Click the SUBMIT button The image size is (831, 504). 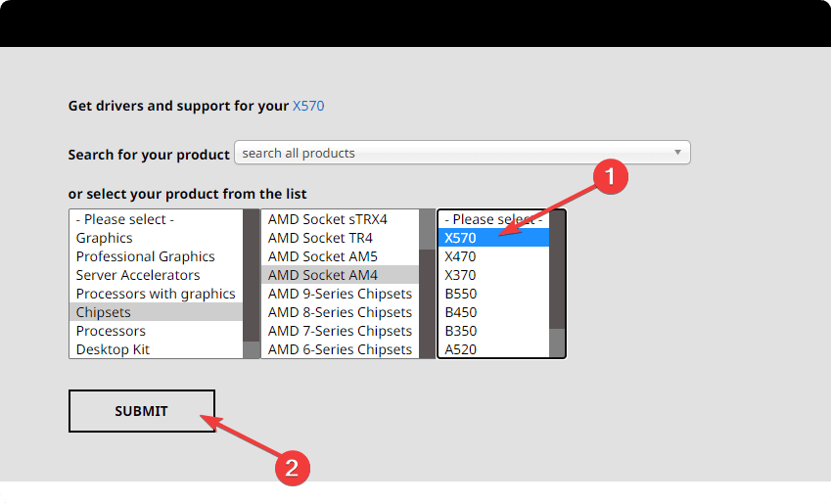coord(141,411)
